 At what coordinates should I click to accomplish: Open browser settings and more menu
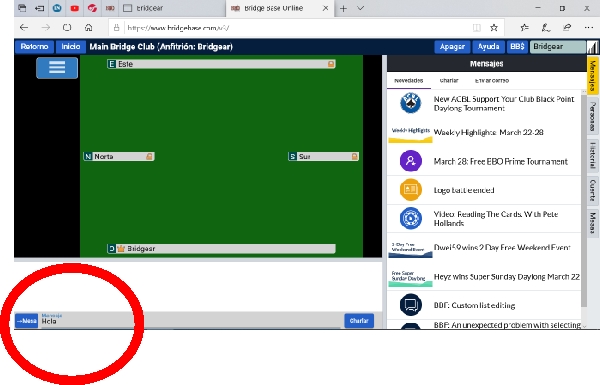point(589,28)
